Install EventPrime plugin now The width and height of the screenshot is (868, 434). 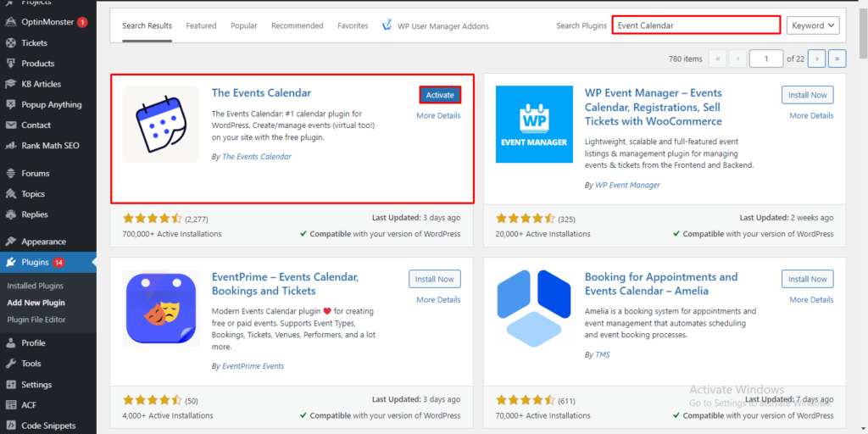click(435, 279)
